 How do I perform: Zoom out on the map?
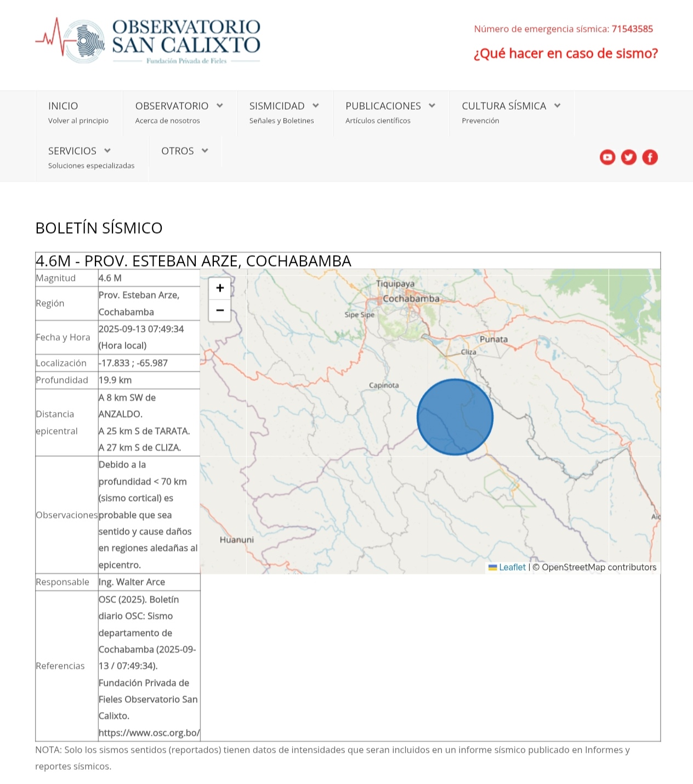click(x=220, y=310)
